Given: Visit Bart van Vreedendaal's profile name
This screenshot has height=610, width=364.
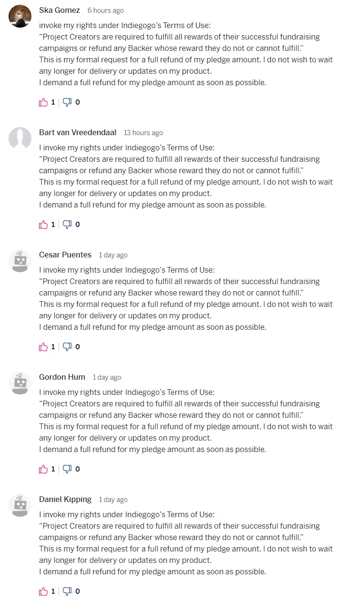Looking at the screenshot, I should click(78, 133).
